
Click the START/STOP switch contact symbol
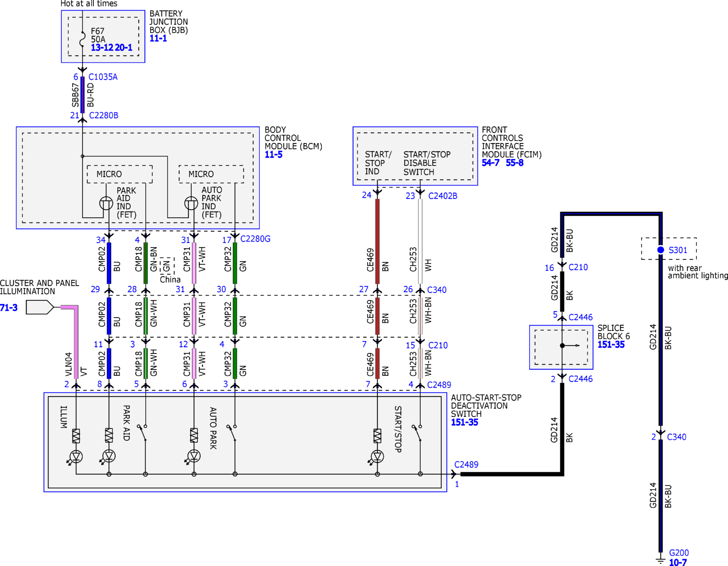tap(417, 433)
